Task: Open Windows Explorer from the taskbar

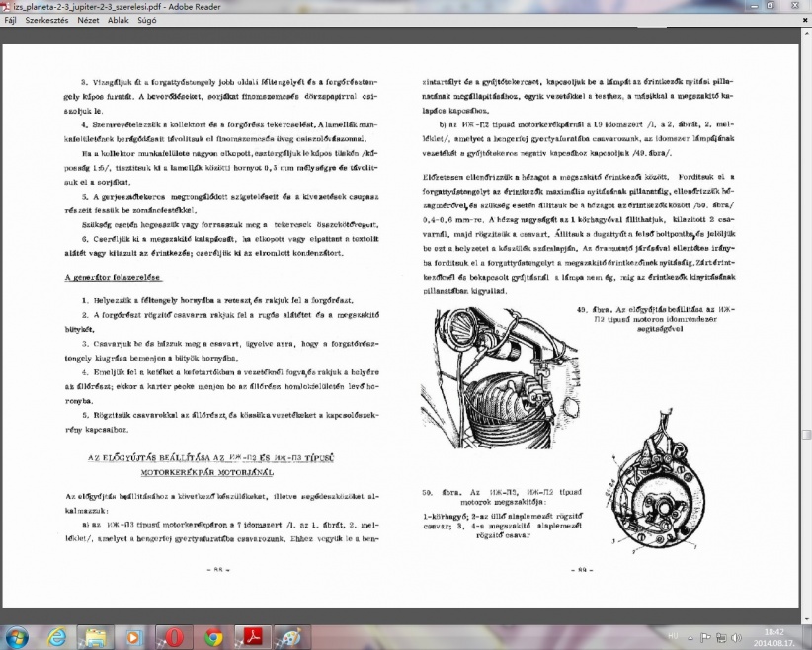Action: [96, 636]
